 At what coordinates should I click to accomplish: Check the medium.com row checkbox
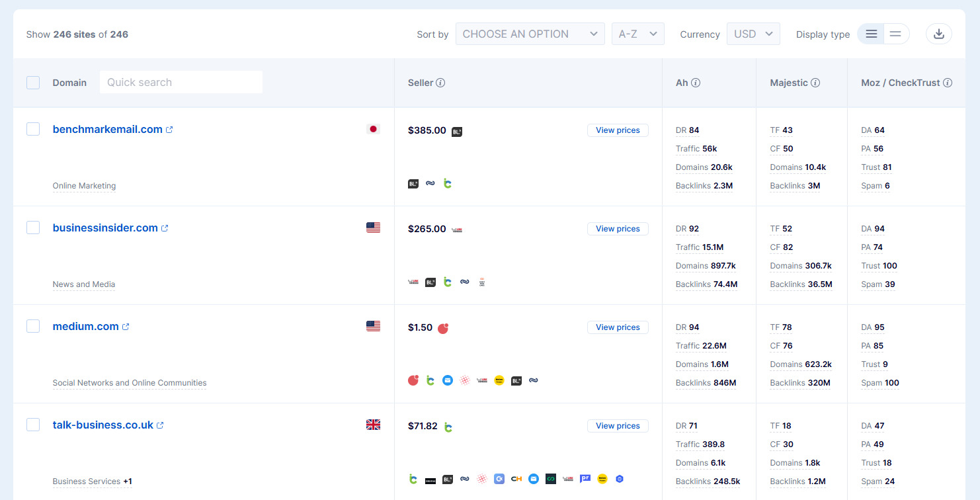point(33,326)
